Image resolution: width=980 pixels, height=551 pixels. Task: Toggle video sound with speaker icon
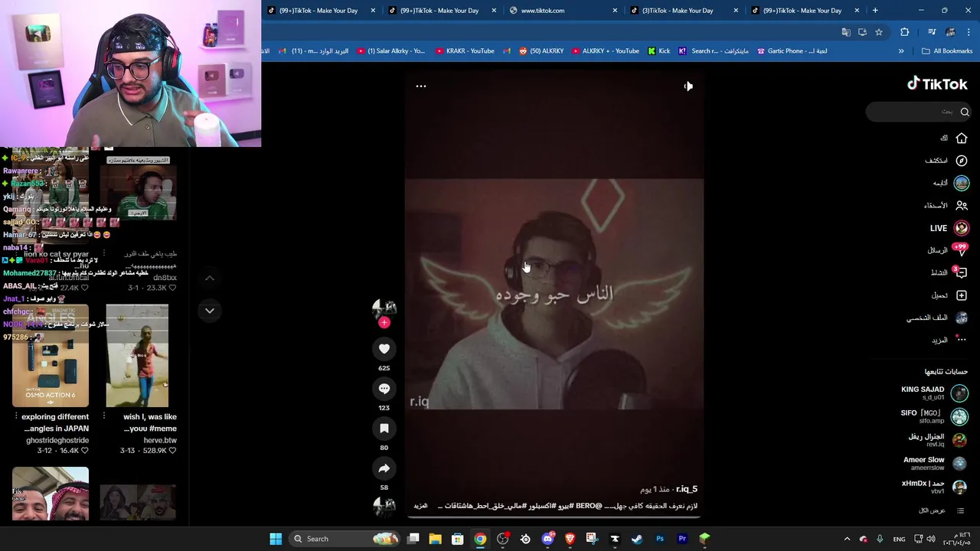pos(688,86)
